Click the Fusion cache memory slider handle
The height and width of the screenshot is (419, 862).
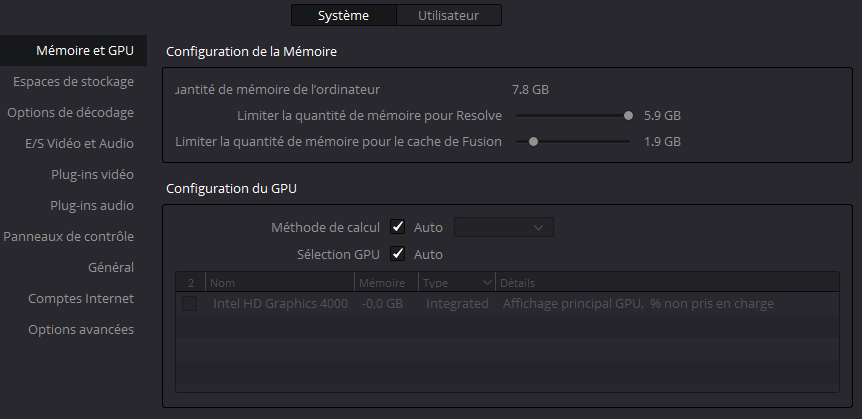tap(533, 141)
